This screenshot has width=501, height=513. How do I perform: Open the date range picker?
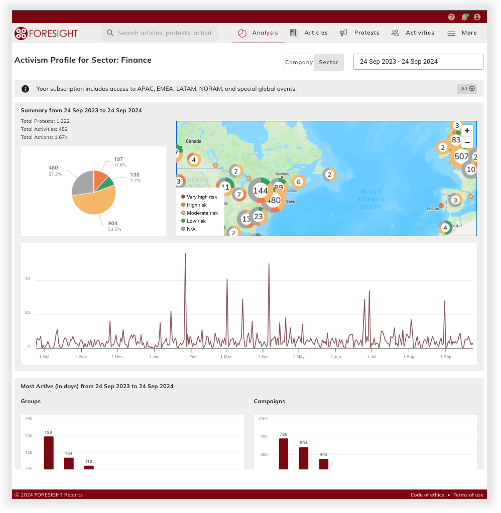pos(418,62)
